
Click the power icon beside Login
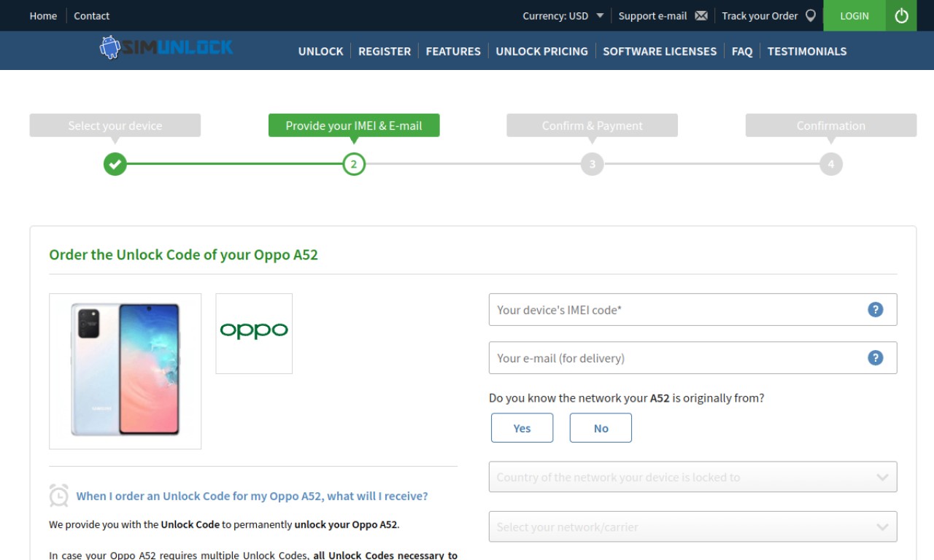coord(901,15)
